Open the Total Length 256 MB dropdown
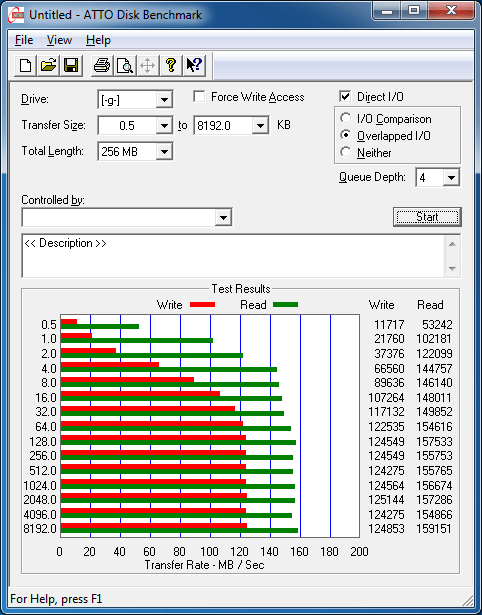482x615 pixels. [x=164, y=151]
